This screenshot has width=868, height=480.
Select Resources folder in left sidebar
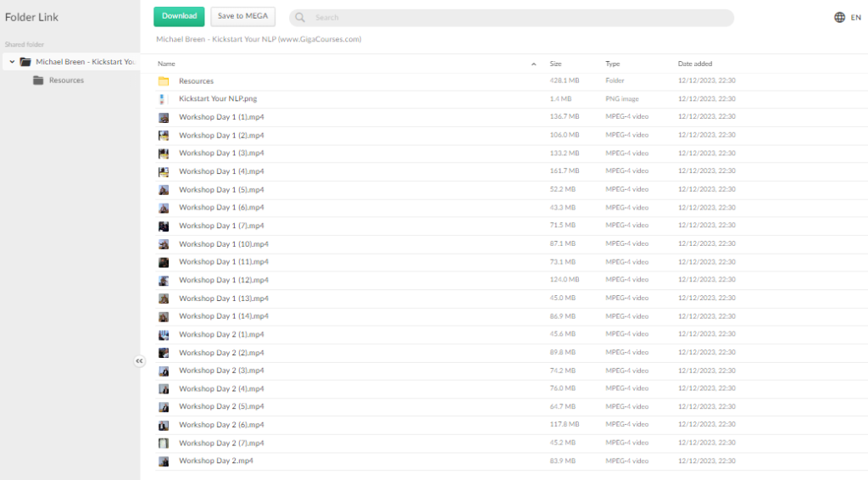pyautogui.click(x=66, y=81)
